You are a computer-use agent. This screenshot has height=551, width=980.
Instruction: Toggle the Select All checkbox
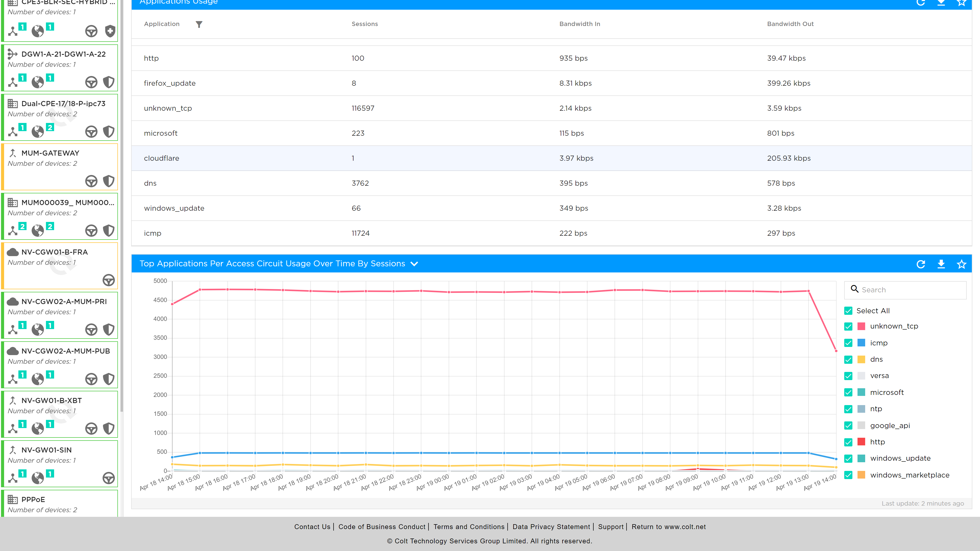point(848,311)
